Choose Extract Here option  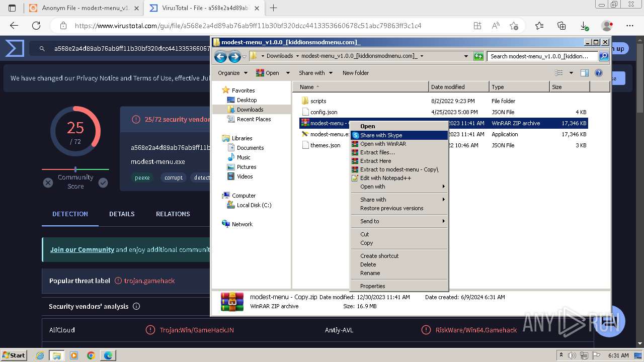point(399,161)
